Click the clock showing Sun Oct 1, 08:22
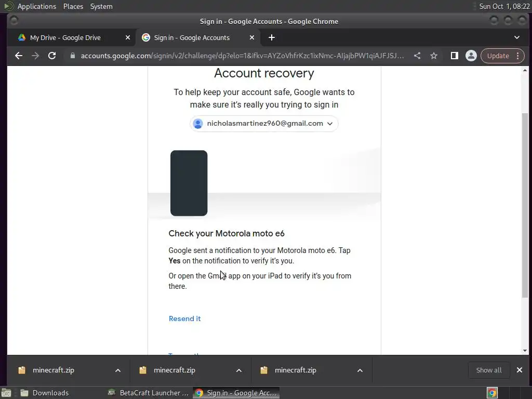 click(504, 6)
